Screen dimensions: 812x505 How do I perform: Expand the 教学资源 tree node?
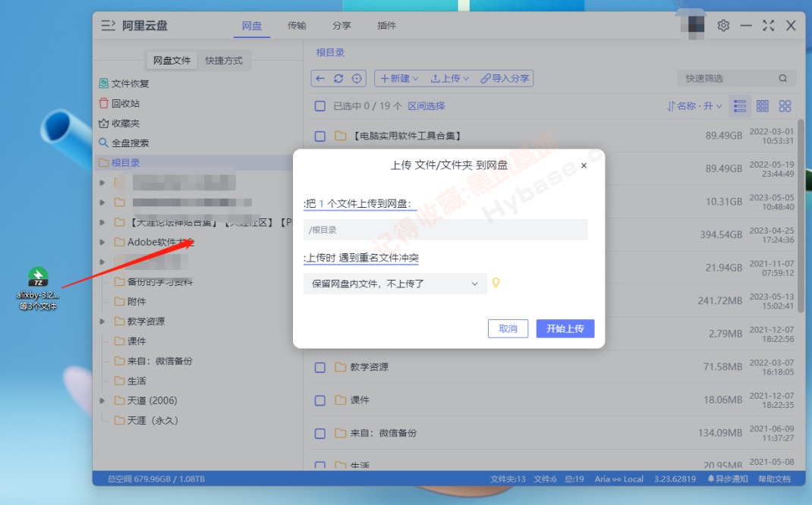point(102,322)
